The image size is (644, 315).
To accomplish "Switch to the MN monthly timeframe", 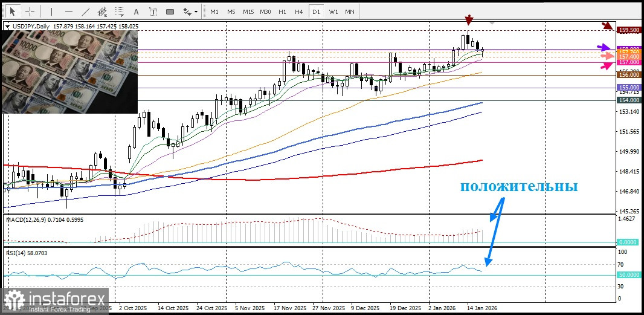I will click(x=350, y=11).
